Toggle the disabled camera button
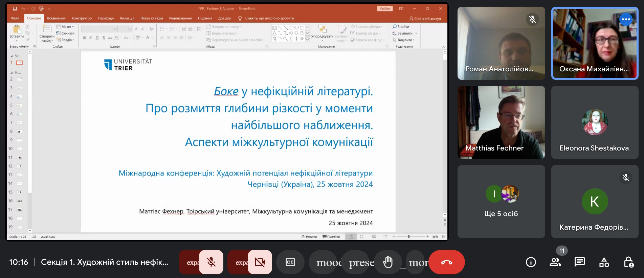Viewport: 644px width, 278px height. (x=260, y=262)
